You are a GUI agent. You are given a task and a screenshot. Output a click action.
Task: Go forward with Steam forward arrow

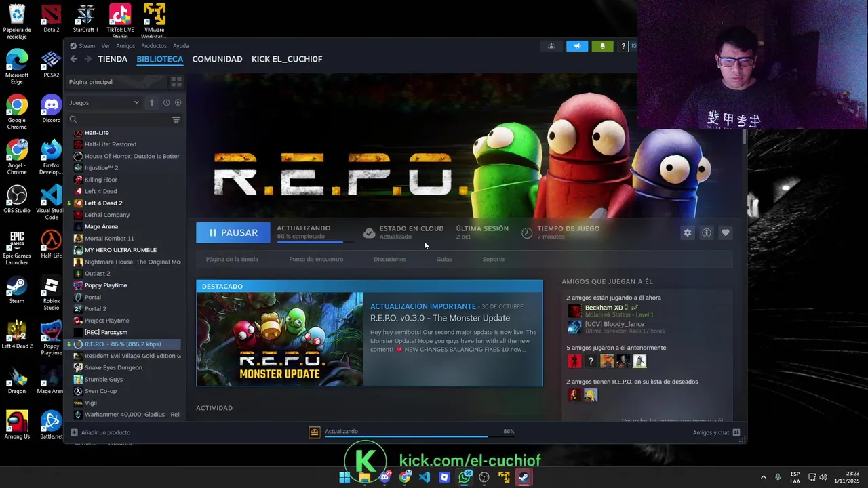tap(88, 59)
